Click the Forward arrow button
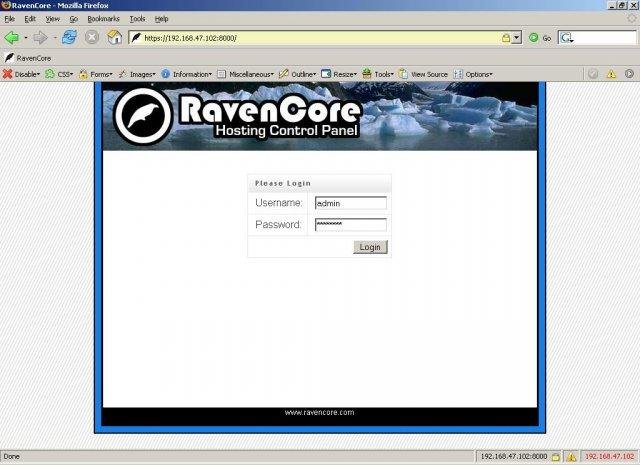640x465 pixels. [x=40, y=38]
